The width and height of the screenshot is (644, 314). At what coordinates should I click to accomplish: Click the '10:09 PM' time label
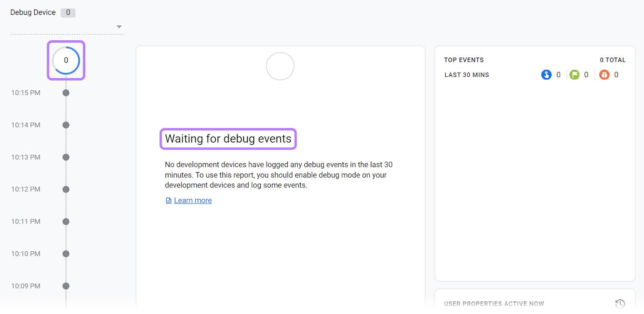(x=26, y=286)
